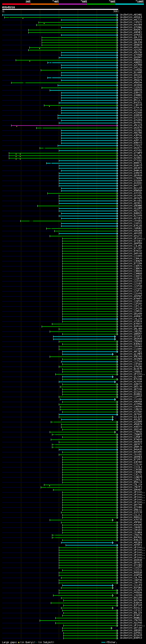Screen dimensions: 146x644
Task: Click label UniRef100_Q9KAD7
Action: point(131,490)
